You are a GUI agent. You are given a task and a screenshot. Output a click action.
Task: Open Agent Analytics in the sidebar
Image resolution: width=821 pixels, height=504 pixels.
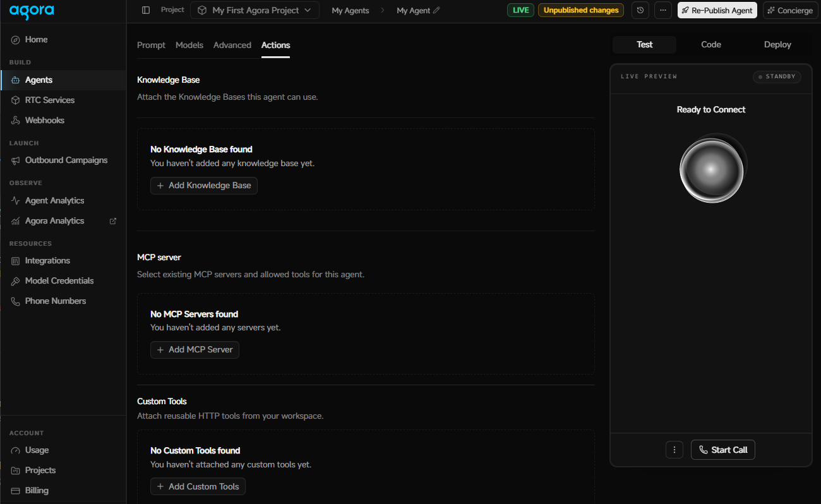coord(63,201)
